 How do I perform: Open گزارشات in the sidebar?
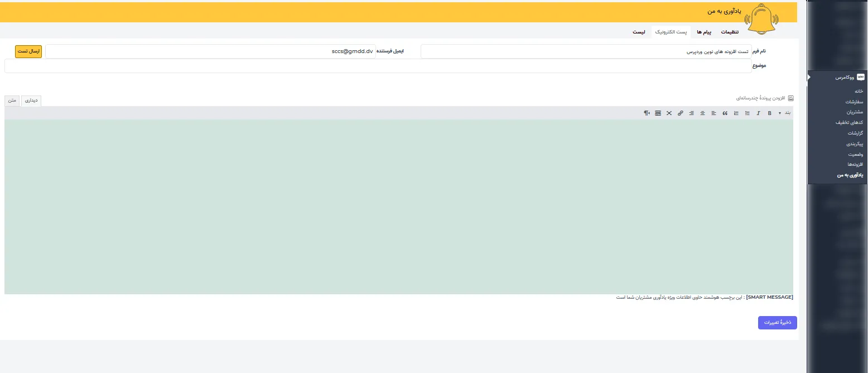[856, 133]
